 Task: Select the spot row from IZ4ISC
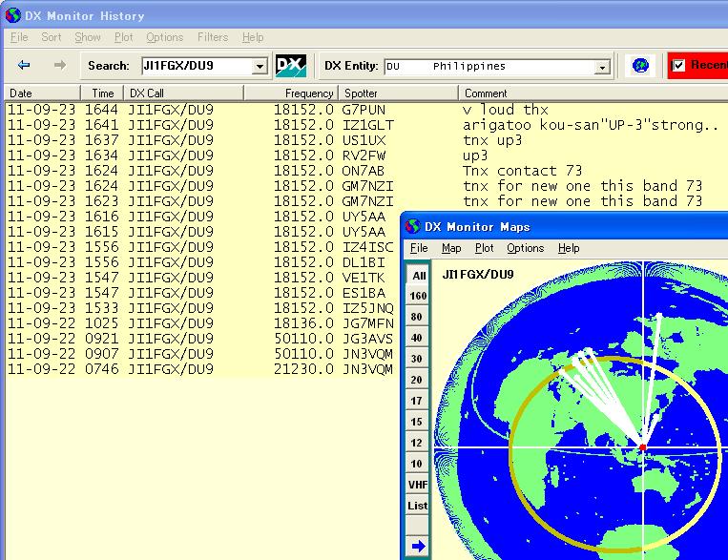202,247
